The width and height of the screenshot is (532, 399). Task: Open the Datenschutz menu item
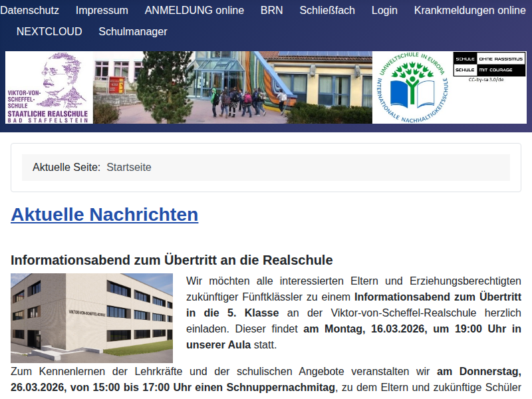click(x=30, y=11)
